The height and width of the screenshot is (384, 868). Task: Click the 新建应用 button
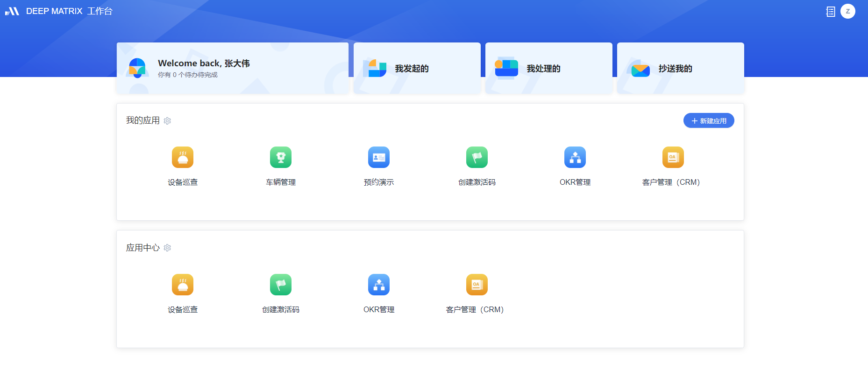(x=709, y=120)
